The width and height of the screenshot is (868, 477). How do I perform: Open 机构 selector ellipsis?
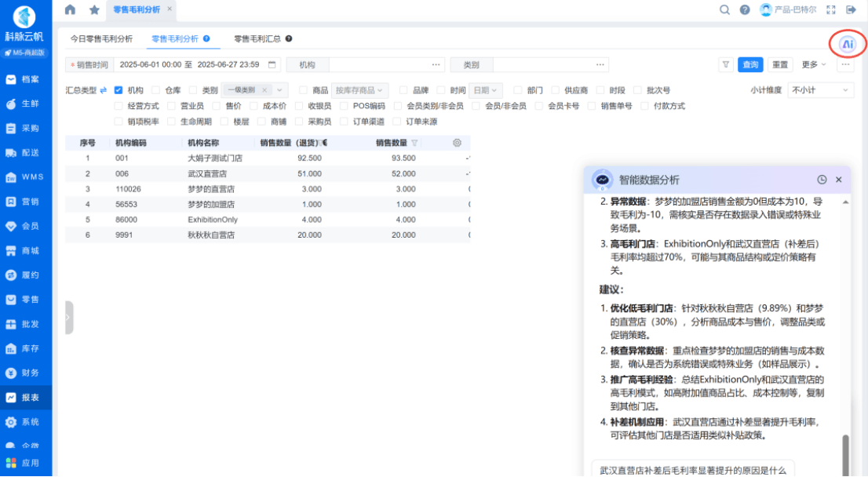(436, 65)
